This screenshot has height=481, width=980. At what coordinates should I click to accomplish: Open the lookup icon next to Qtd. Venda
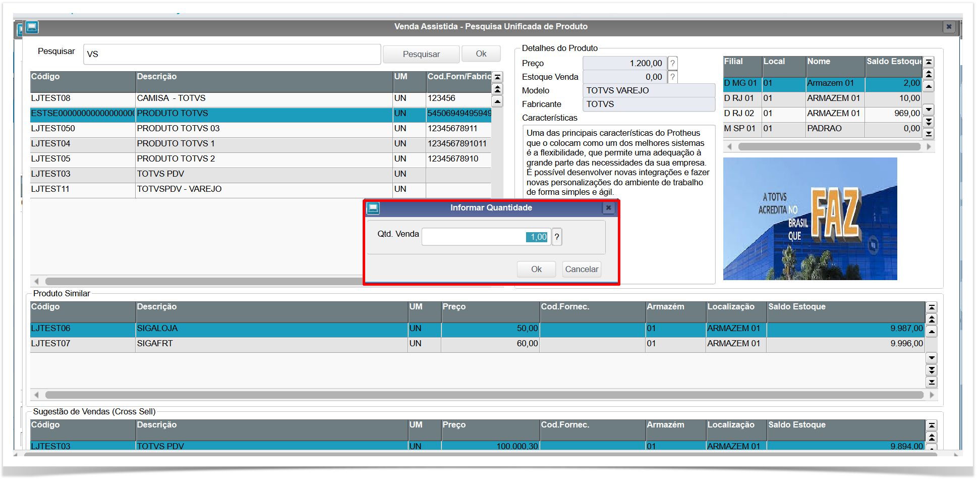point(557,237)
